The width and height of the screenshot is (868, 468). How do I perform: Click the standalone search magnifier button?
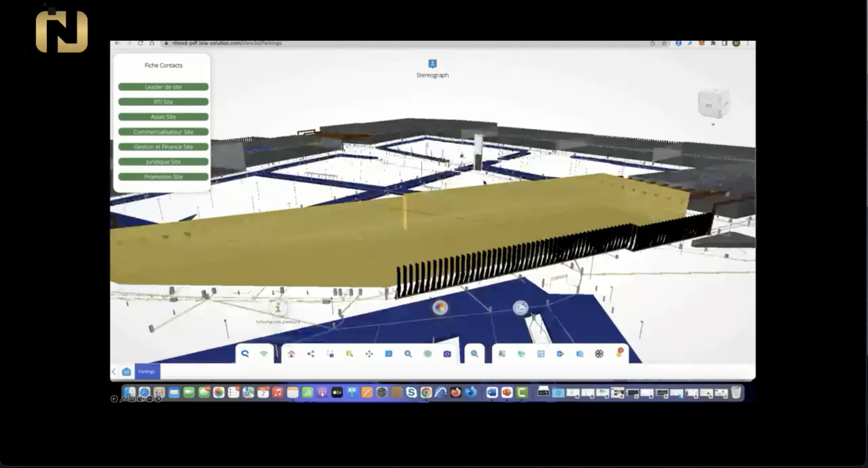pyautogui.click(x=474, y=354)
